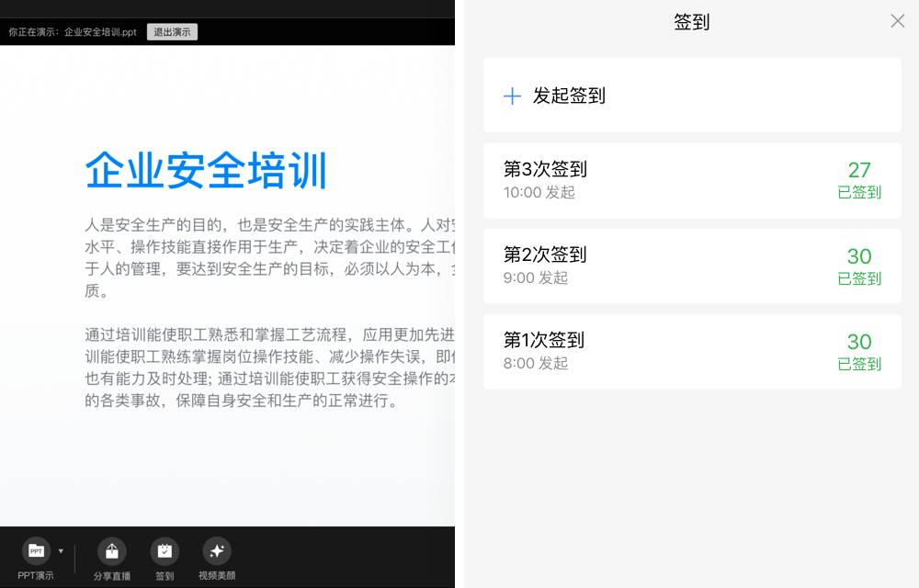
Task: Click the 30 已签到 count for 第2次签到
Action: (x=859, y=266)
